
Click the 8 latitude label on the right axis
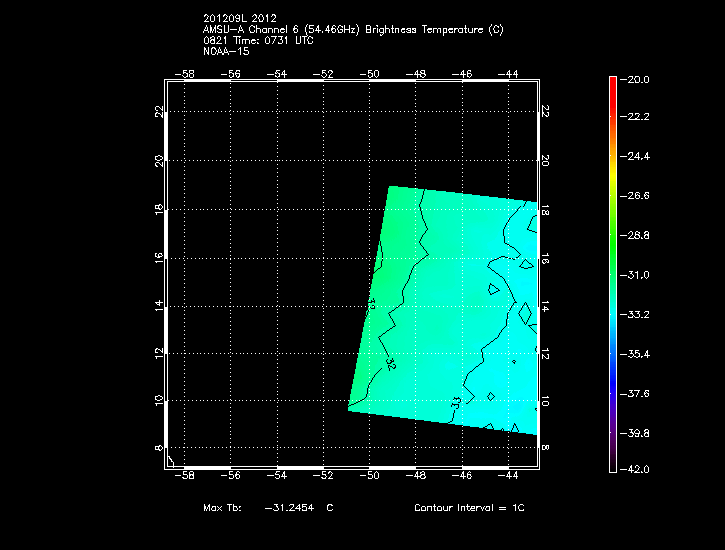point(546,448)
